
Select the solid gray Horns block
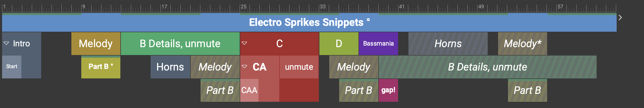tap(170, 67)
